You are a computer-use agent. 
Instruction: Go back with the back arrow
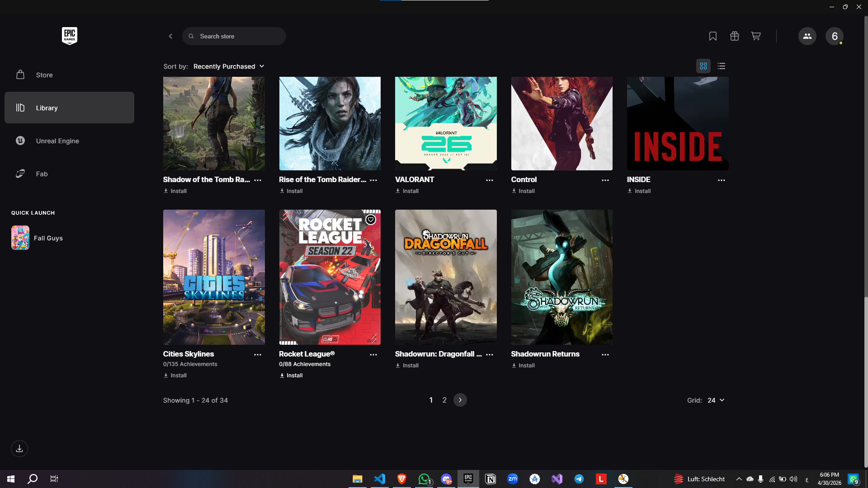point(170,36)
